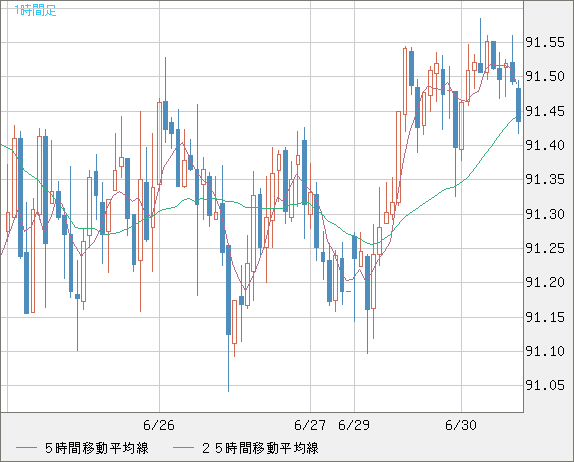Click the 91.25 price axis label
The width and height of the screenshot is (574, 462).
[x=545, y=248]
